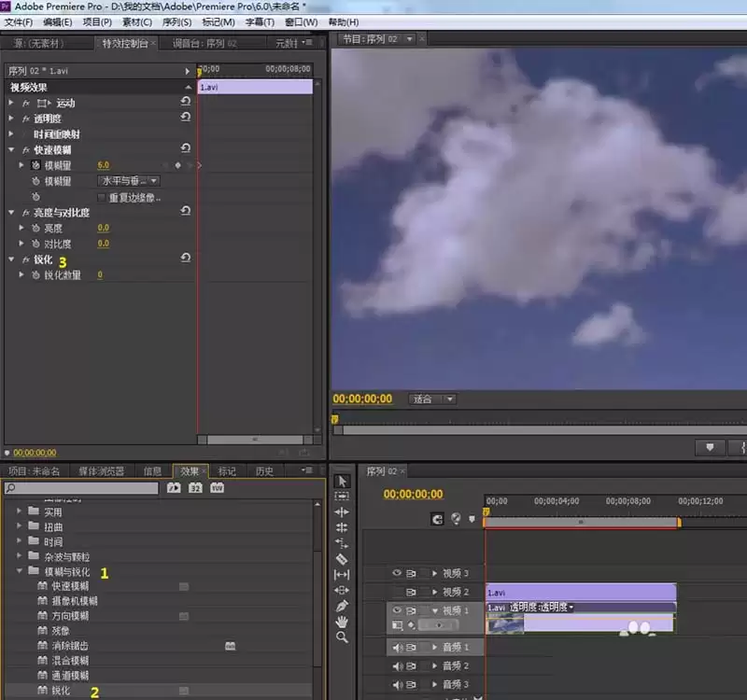747x700 pixels.
Task: Select the Razor tool
Action: coord(342,559)
